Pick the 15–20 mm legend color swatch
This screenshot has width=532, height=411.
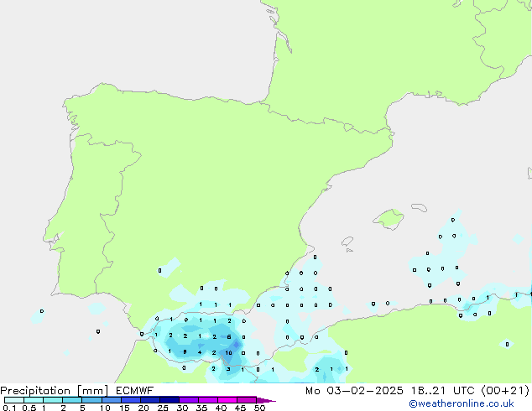tap(131, 400)
